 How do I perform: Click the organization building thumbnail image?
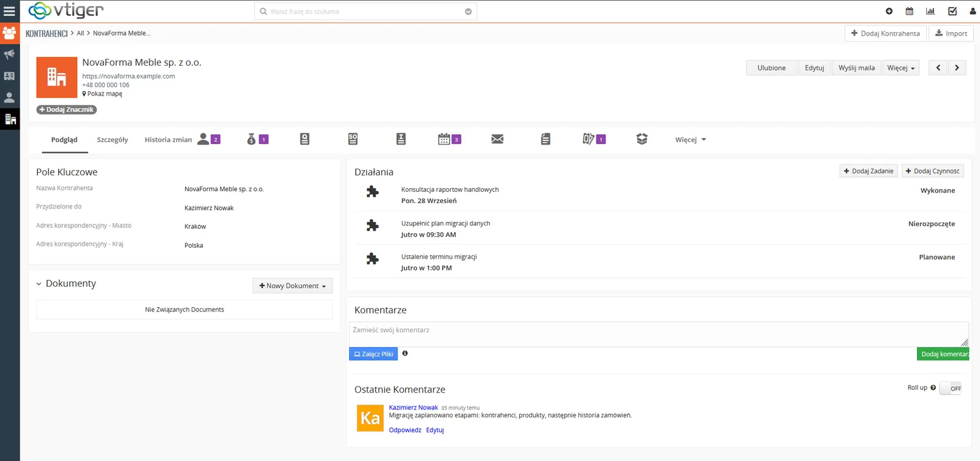click(x=57, y=77)
